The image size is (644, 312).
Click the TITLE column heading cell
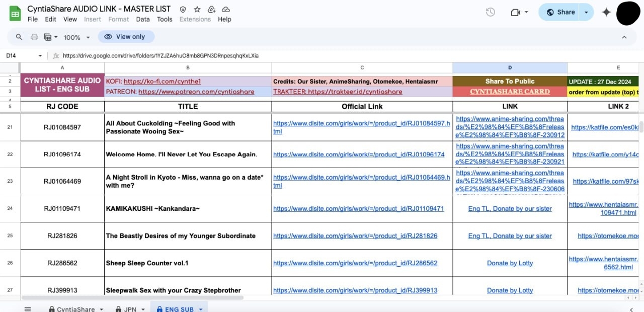click(188, 106)
